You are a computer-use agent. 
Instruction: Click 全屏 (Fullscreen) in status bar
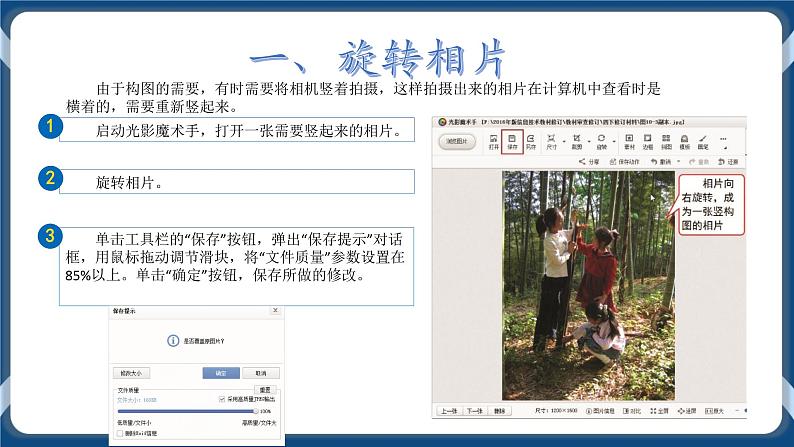659,411
